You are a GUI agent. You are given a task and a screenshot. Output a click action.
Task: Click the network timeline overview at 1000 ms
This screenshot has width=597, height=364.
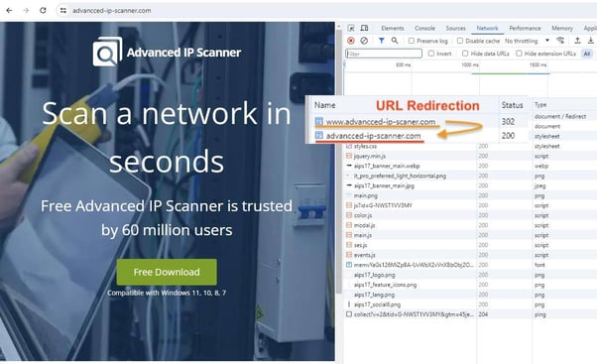[470, 65]
